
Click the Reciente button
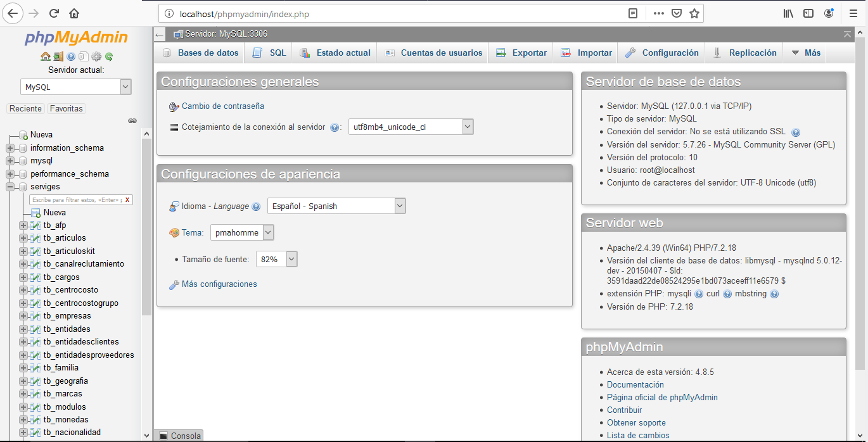click(x=25, y=109)
